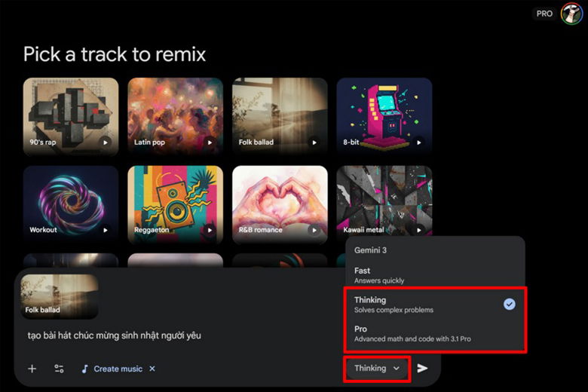Choose the 8-bit track thumbnail
The image size is (588, 392).
(x=384, y=114)
